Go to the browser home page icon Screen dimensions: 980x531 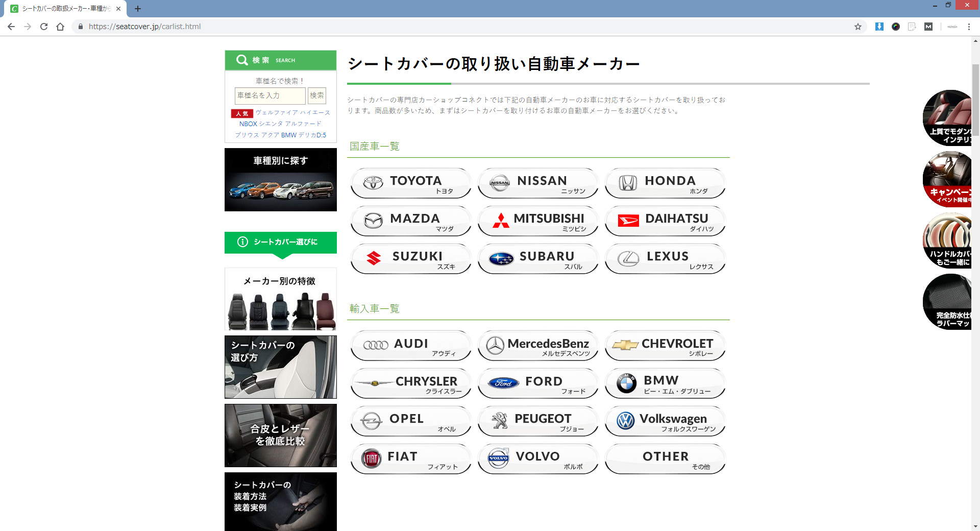[x=60, y=27]
